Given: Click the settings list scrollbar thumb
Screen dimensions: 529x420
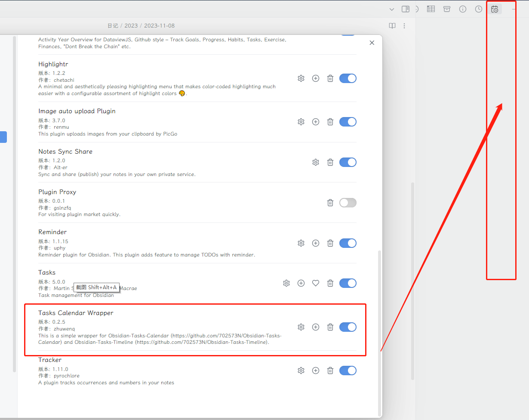Looking at the screenshot, I should 379,333.
